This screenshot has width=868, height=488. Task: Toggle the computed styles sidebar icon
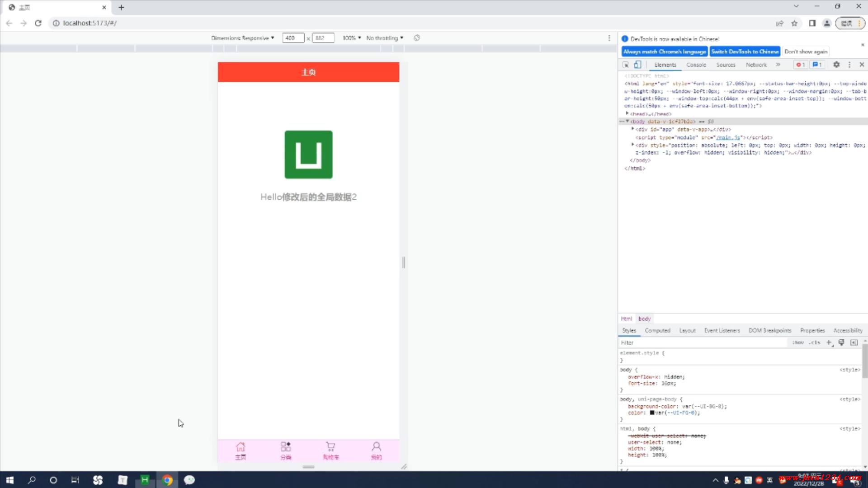pyautogui.click(x=854, y=343)
